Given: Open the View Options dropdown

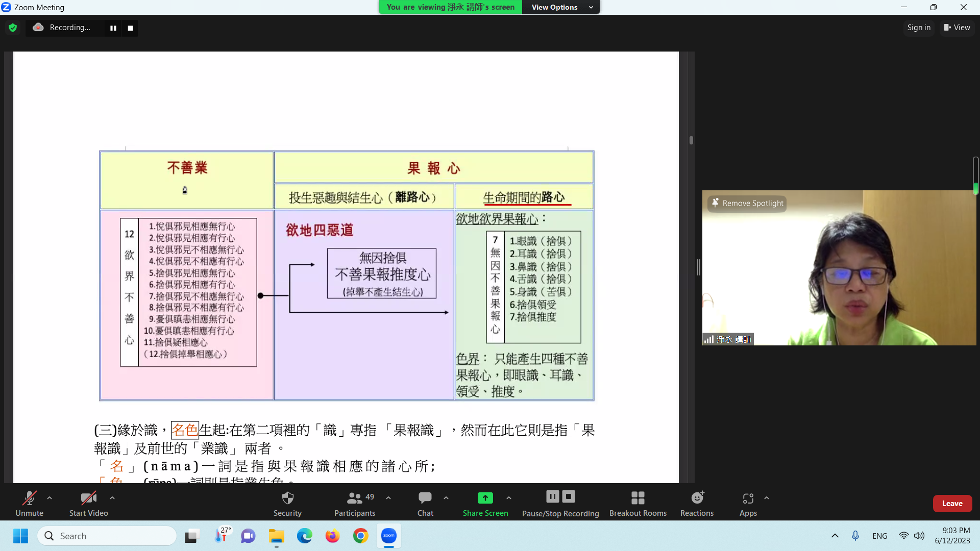Looking at the screenshot, I should [561, 7].
